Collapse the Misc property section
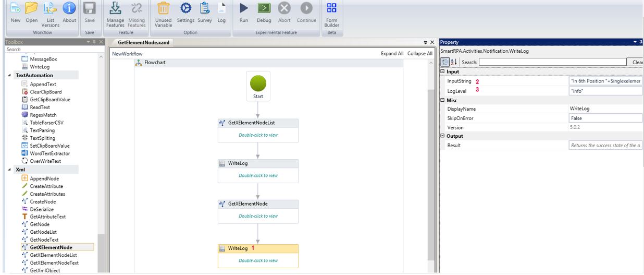The width and height of the screenshot is (644, 275). tap(443, 100)
